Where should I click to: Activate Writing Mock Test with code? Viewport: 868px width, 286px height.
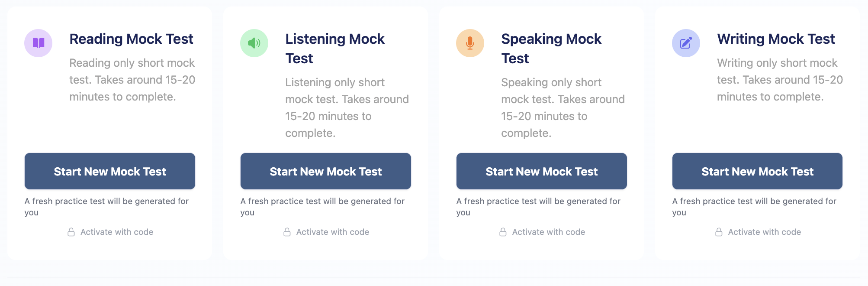[764, 232]
